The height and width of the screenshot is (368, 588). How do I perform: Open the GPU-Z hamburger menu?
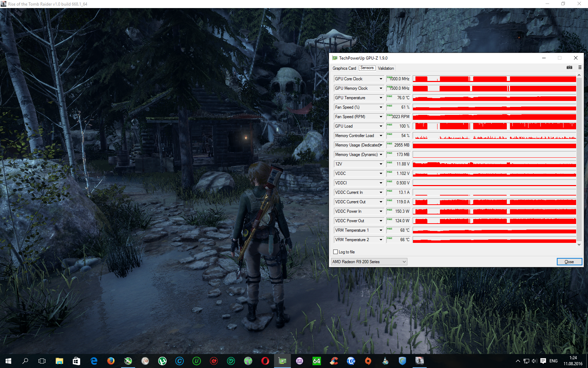click(x=580, y=67)
